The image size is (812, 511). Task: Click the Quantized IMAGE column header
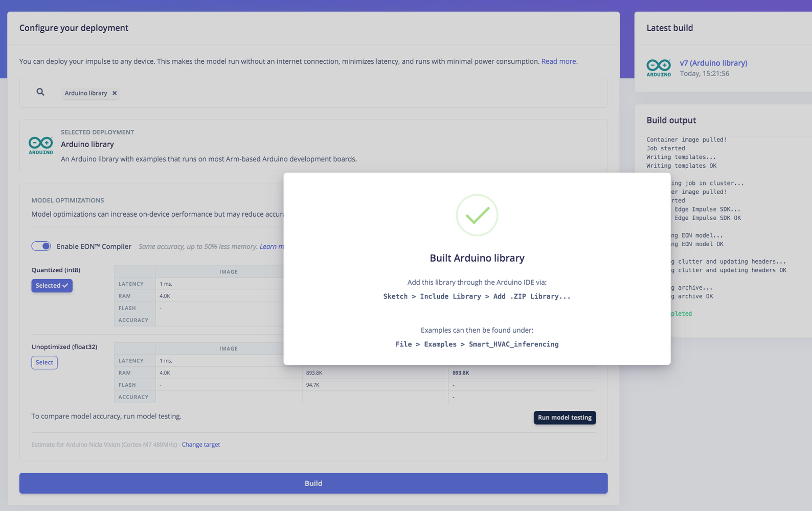[229, 272]
